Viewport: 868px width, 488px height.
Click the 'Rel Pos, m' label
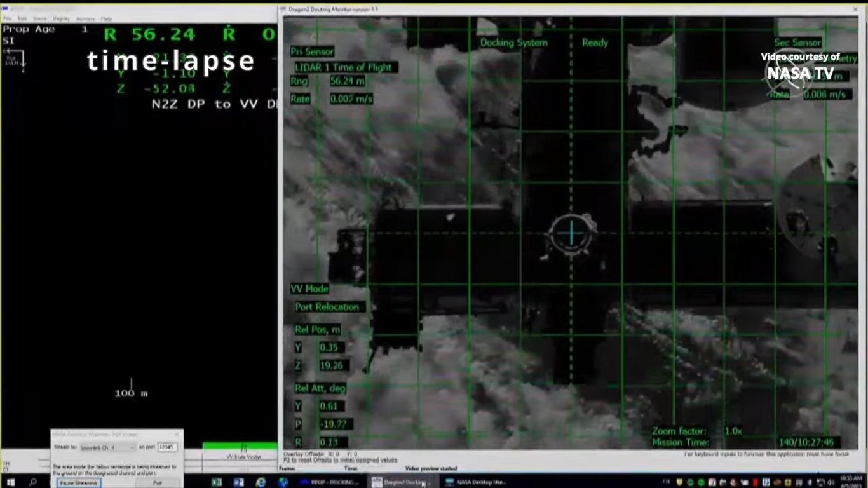pyautogui.click(x=317, y=330)
